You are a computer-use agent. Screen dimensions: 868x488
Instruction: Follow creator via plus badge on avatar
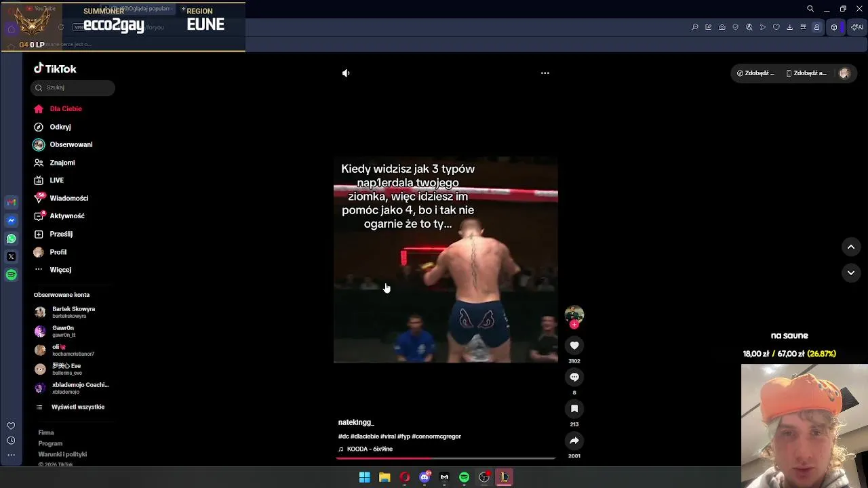[574, 325]
